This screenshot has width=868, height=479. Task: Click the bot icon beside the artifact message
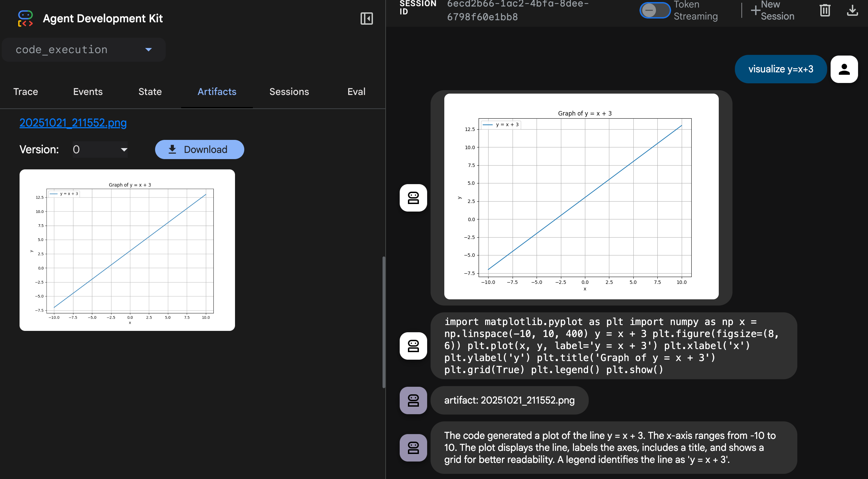(413, 400)
